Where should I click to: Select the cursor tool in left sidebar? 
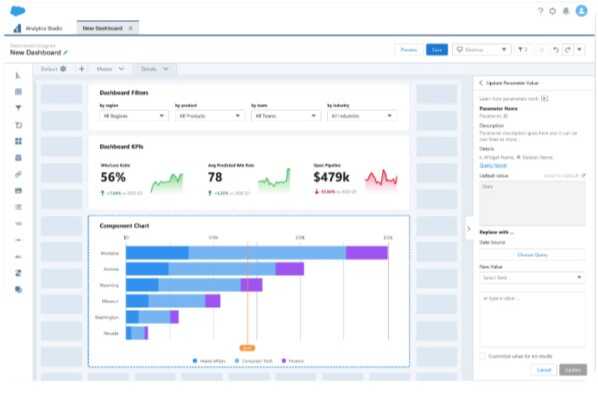pos(18,76)
